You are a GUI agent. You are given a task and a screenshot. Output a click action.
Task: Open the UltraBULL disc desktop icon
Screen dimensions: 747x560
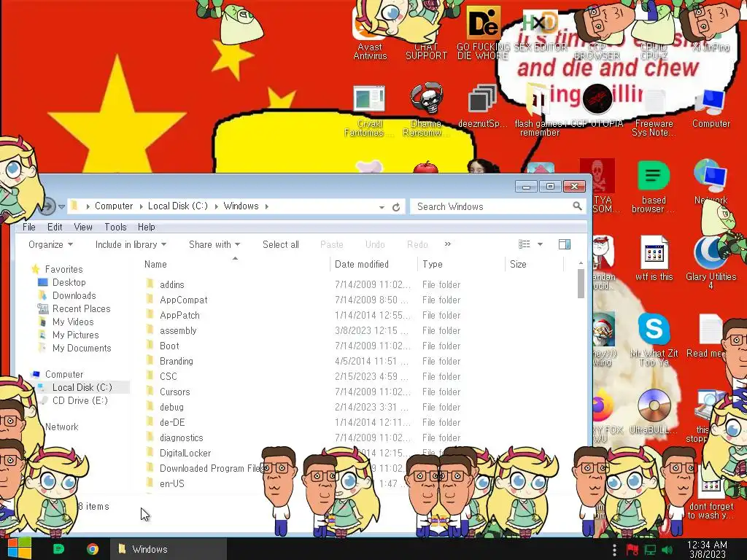coord(654,412)
